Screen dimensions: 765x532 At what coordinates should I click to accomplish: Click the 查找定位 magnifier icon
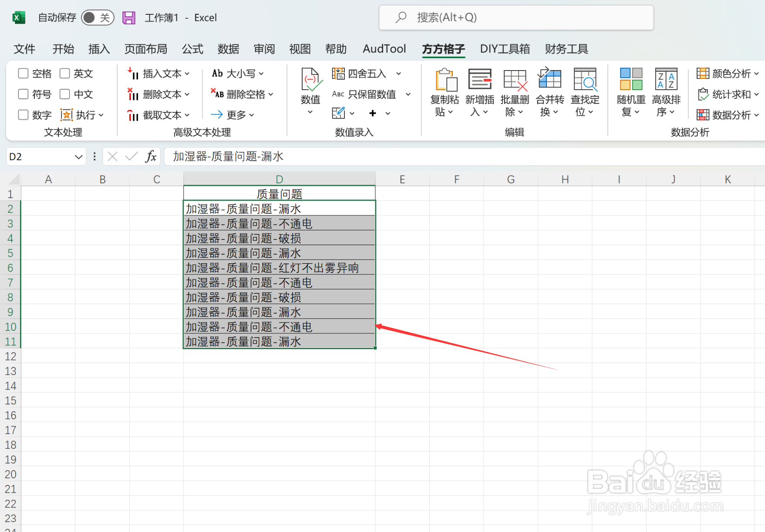[585, 79]
